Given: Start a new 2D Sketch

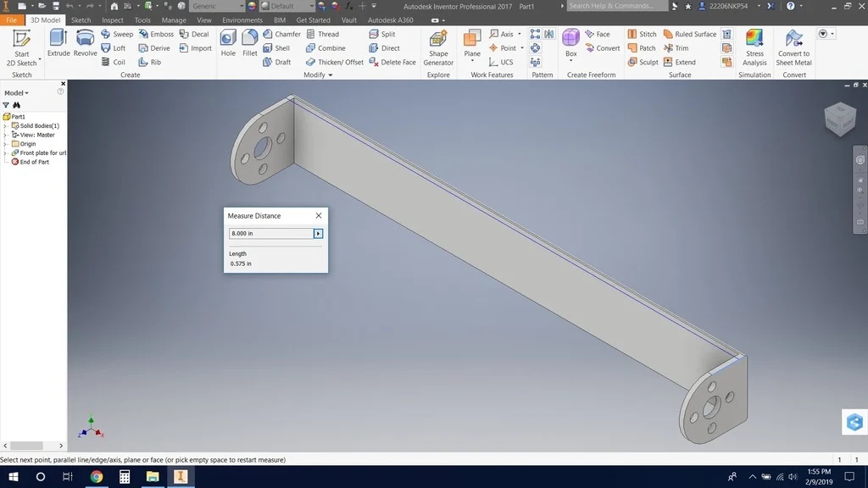Looking at the screenshot, I should coord(21,47).
